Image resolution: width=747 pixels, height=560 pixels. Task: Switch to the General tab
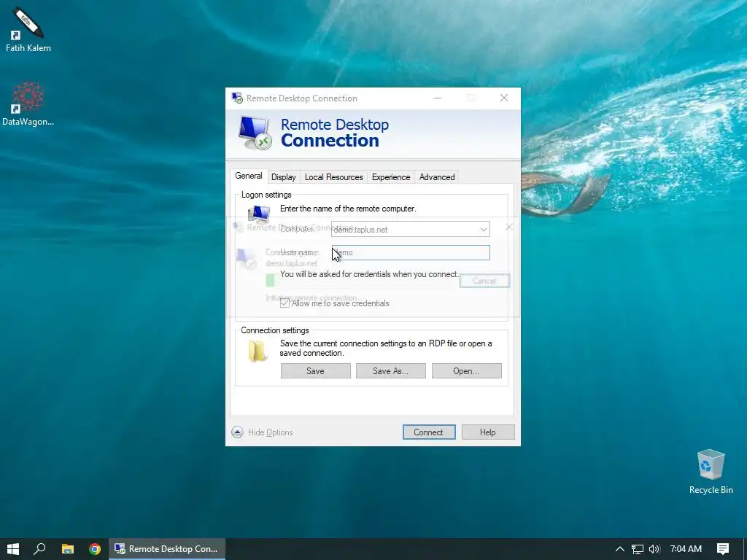pos(248,176)
